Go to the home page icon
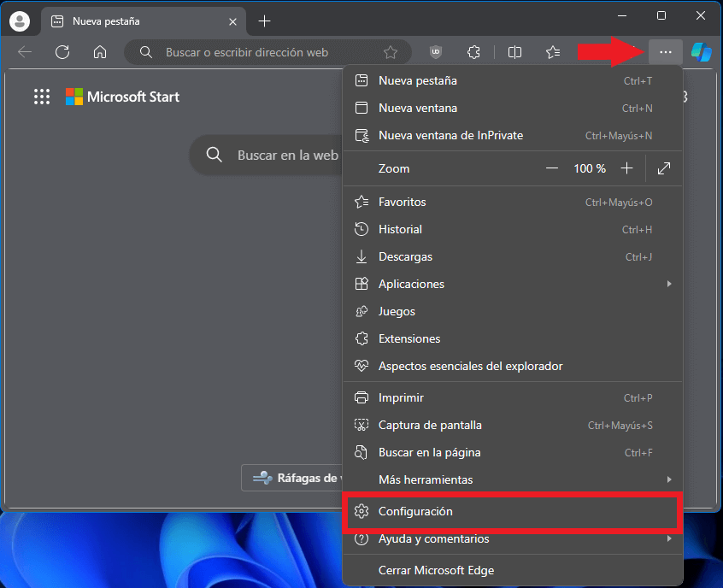Screen dimensions: 723x588 point(100,52)
